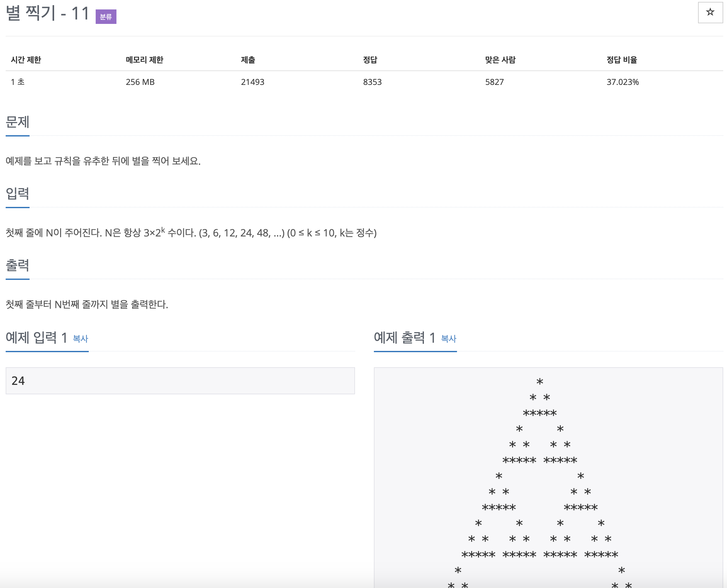Click the 맞은 사람 column header
Screen dimensions: 727x588
click(x=500, y=60)
